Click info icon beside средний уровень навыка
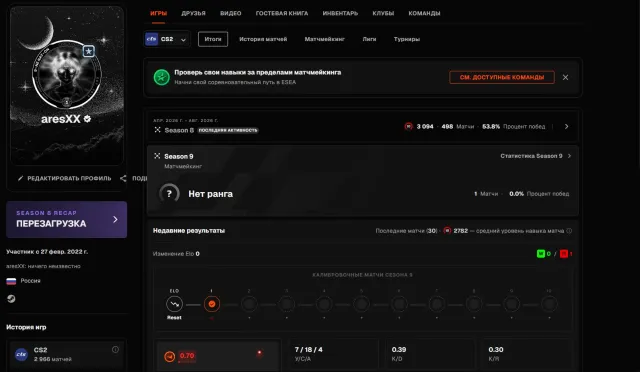 [569, 231]
